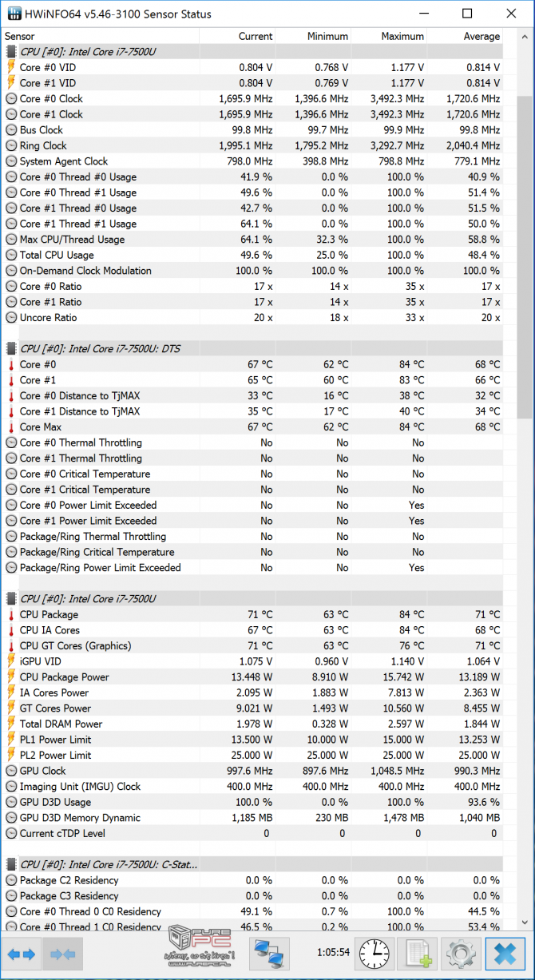
Task: Click the 3,492.3 MHz maximum of Core #0 Clock
Action: coord(397,99)
